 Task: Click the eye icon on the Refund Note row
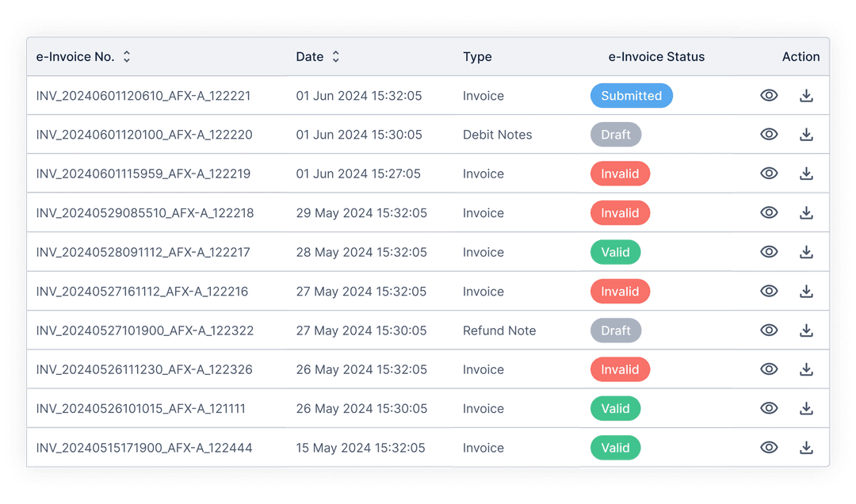click(x=769, y=330)
